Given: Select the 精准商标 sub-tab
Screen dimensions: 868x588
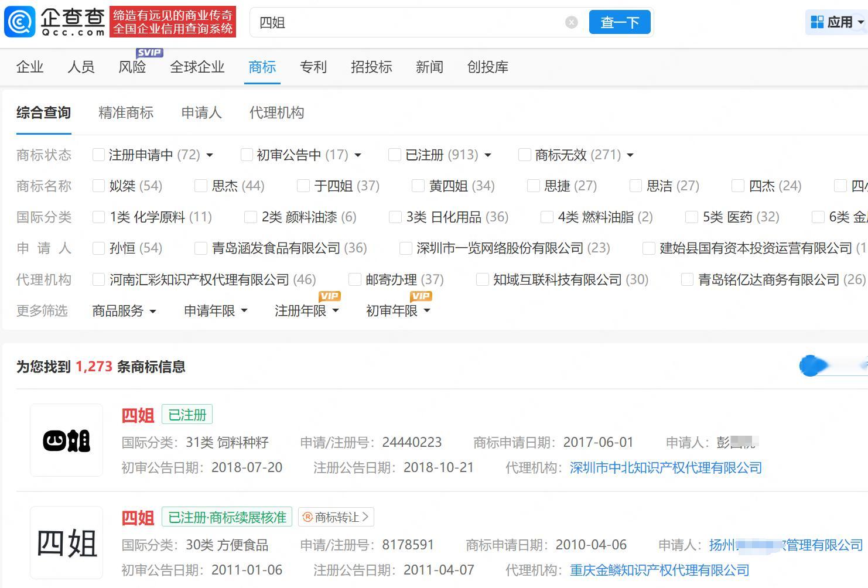Looking at the screenshot, I should 126,112.
